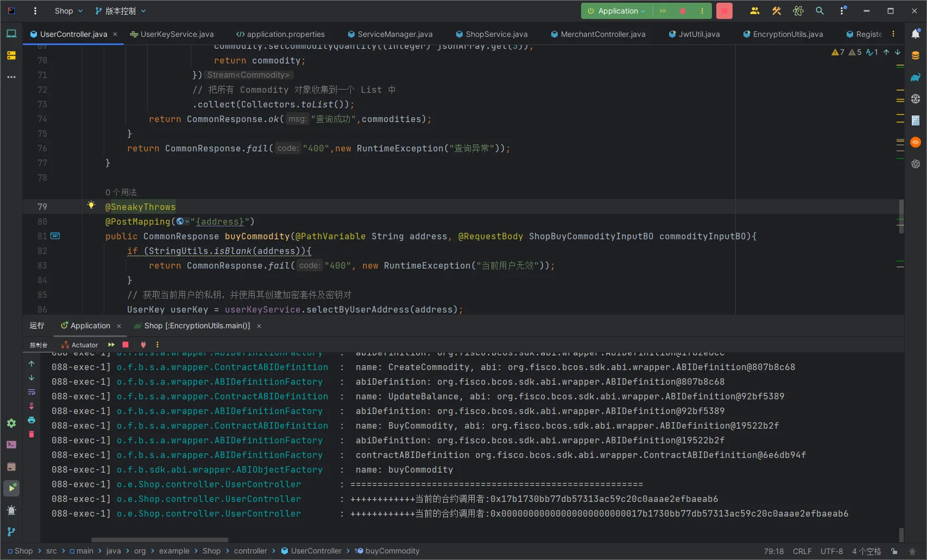This screenshot has width=927, height=560.
Task: Open line separator CRLF selector
Action: pyautogui.click(x=802, y=551)
